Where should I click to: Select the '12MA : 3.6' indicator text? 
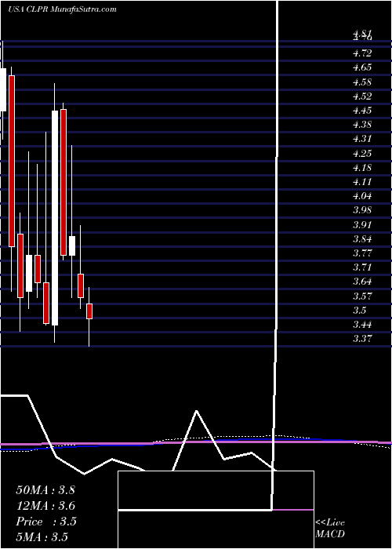pyautogui.click(x=45, y=506)
